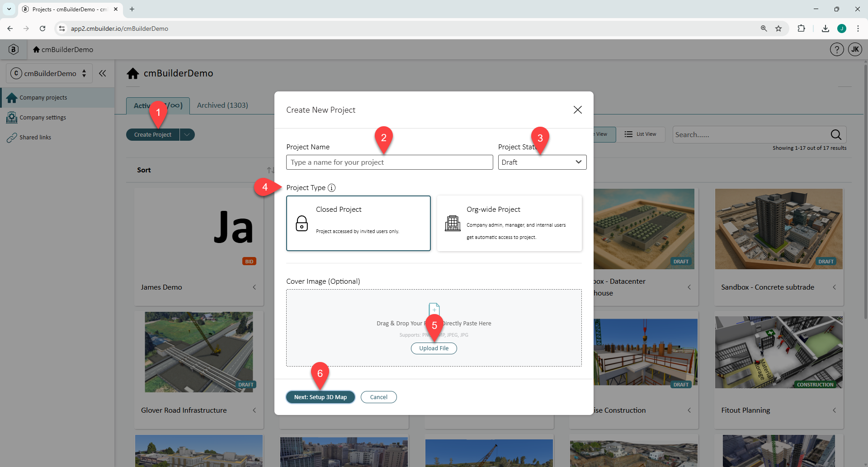This screenshot has height=467, width=868.
Task: Select the Closed Project type card
Action: tap(359, 223)
